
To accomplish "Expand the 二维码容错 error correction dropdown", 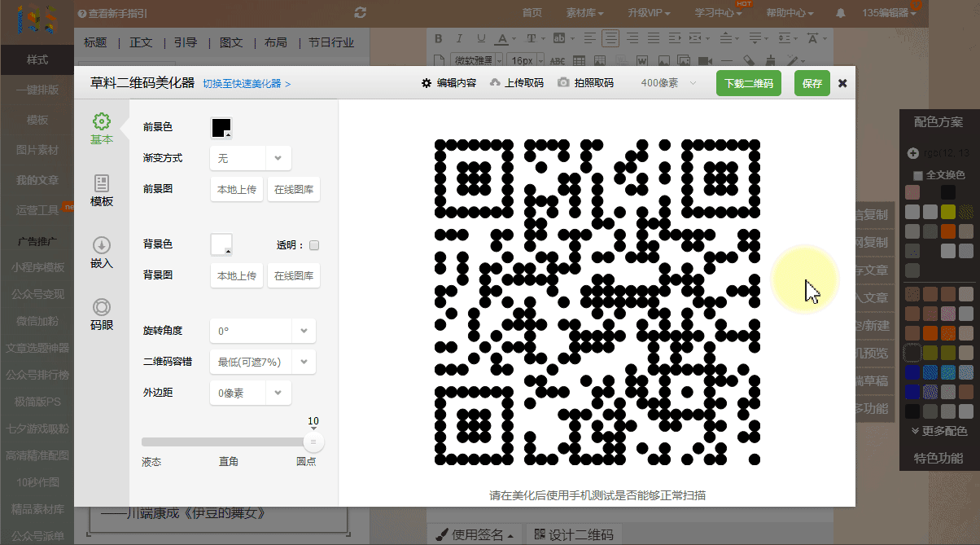I will [262, 362].
